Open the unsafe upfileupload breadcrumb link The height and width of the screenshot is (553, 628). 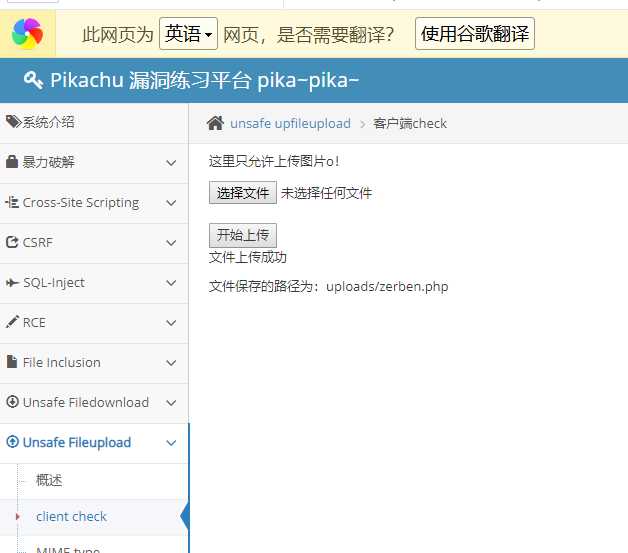pyautogui.click(x=290, y=123)
